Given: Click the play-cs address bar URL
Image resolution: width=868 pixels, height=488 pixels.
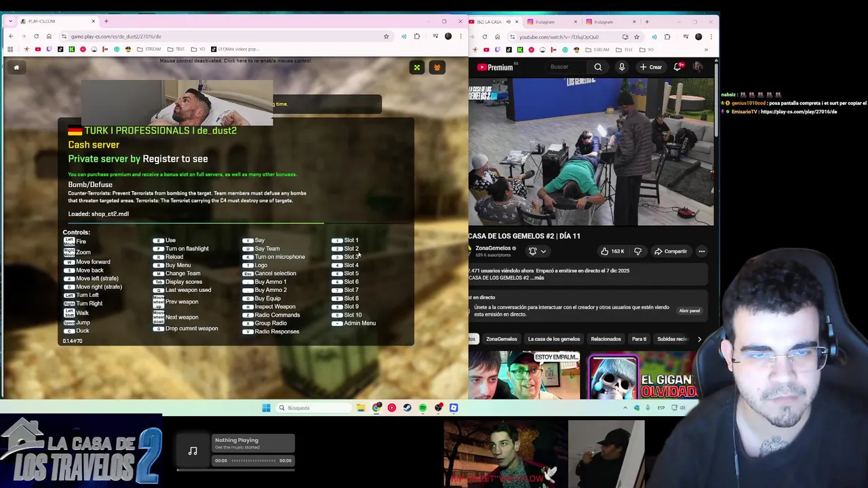Looking at the screenshot, I should (115, 37).
